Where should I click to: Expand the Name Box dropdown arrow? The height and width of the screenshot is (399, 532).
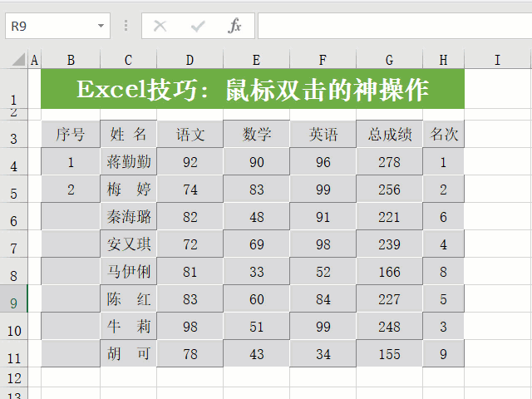101,26
